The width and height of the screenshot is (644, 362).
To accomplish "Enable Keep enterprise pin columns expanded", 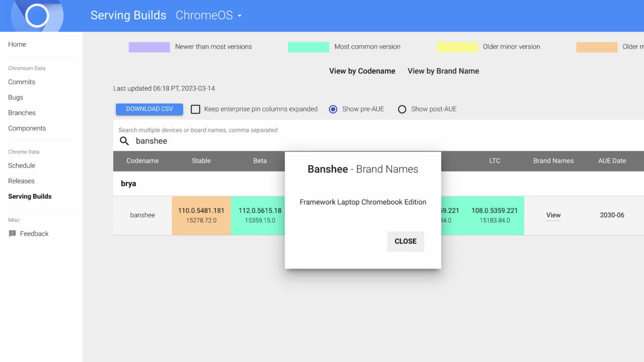I will pyautogui.click(x=195, y=109).
